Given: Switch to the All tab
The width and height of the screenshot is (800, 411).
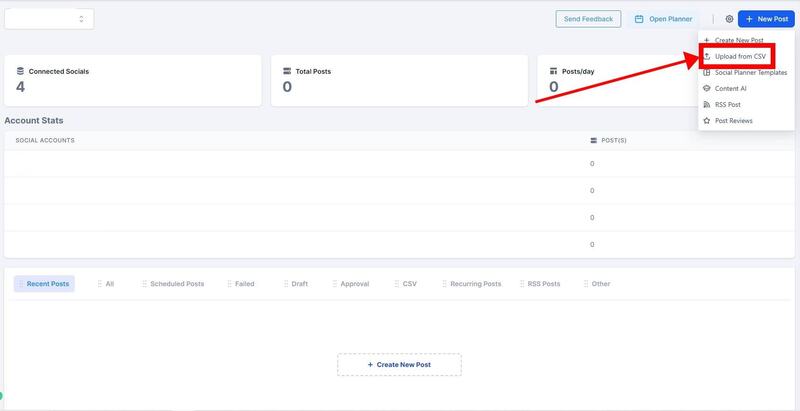Looking at the screenshot, I should 106,284.
